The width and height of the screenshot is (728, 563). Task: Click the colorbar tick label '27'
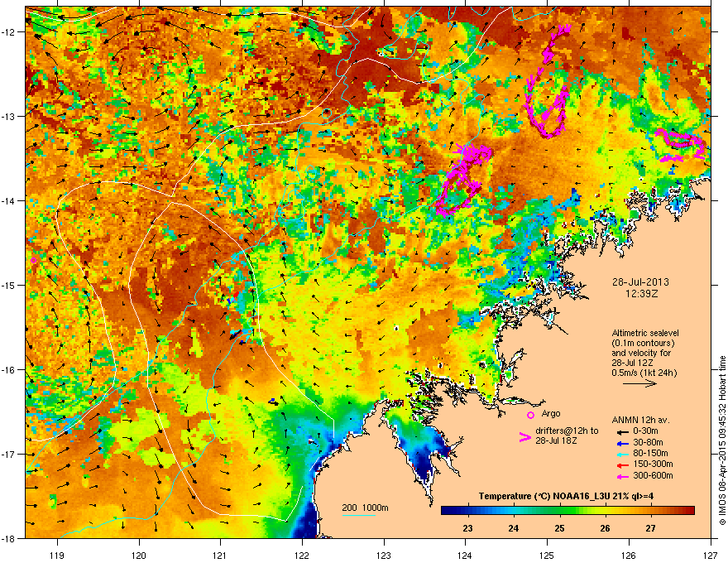650,528
